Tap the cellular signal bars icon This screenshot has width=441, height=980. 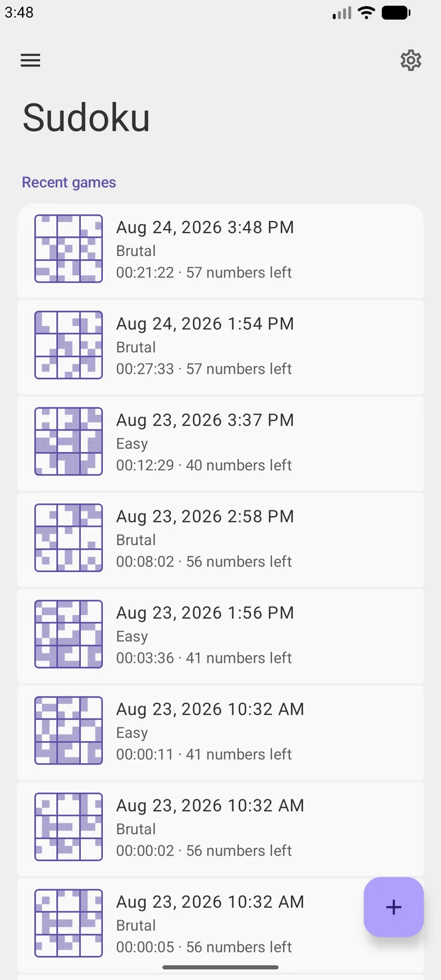click(342, 13)
